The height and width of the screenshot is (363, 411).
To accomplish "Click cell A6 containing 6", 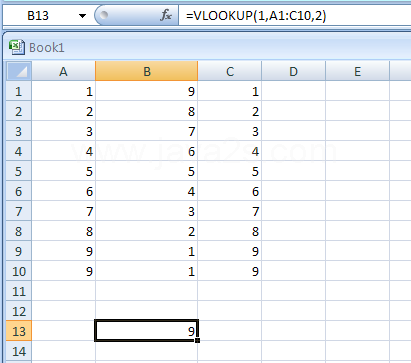I will pyautogui.click(x=63, y=191).
